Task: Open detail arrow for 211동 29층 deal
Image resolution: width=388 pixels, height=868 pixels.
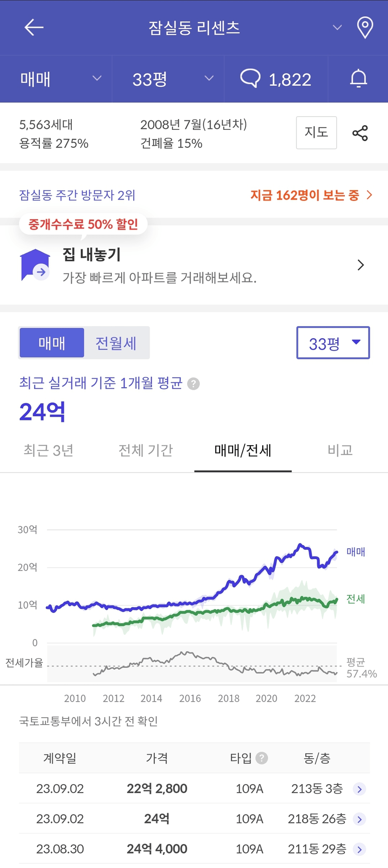Action: click(x=359, y=849)
